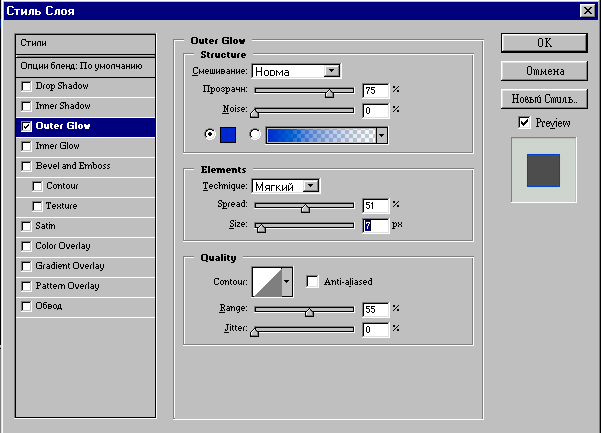Tick the Bevel and Emboss checkbox
This screenshot has width=601, height=433.
click(x=26, y=166)
